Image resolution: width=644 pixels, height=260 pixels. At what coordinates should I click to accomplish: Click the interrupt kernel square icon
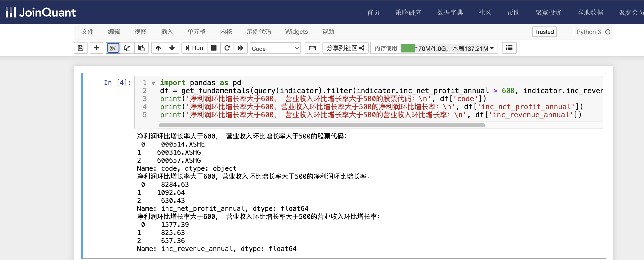point(214,48)
